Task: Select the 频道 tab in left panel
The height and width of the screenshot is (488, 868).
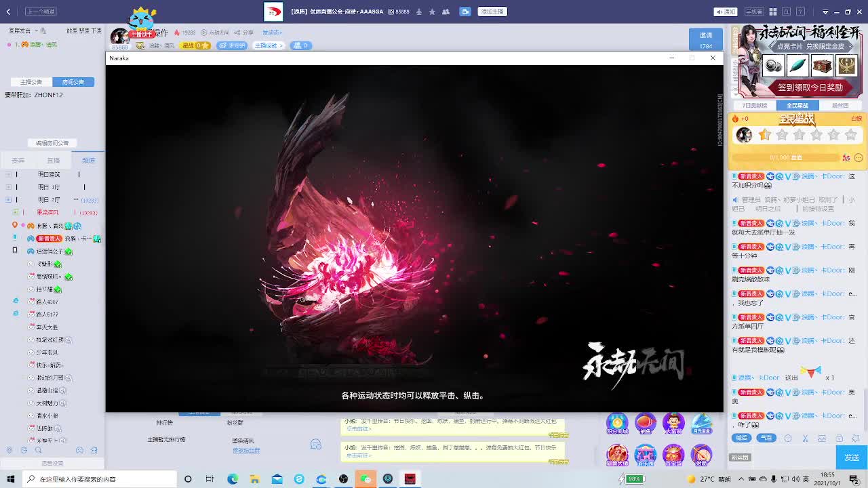Action: tap(88, 161)
